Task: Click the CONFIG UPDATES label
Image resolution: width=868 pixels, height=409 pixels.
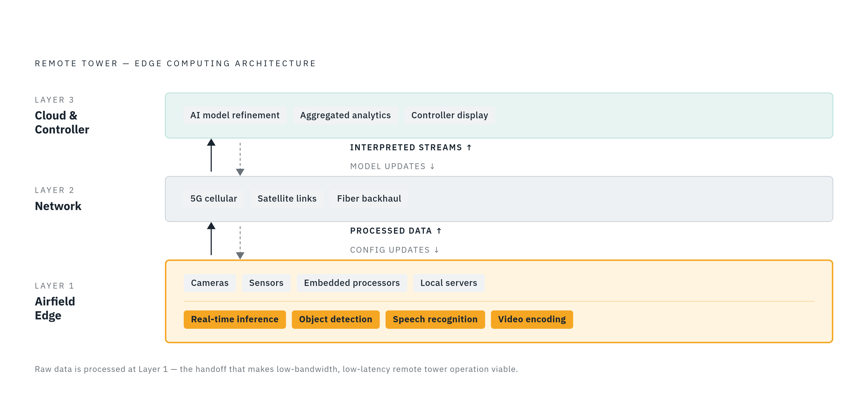Action: click(x=394, y=250)
